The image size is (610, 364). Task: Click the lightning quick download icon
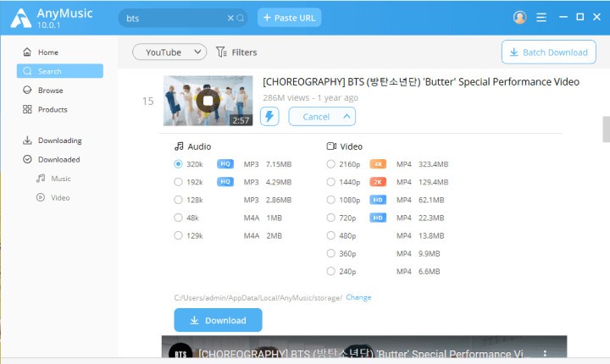click(x=269, y=116)
